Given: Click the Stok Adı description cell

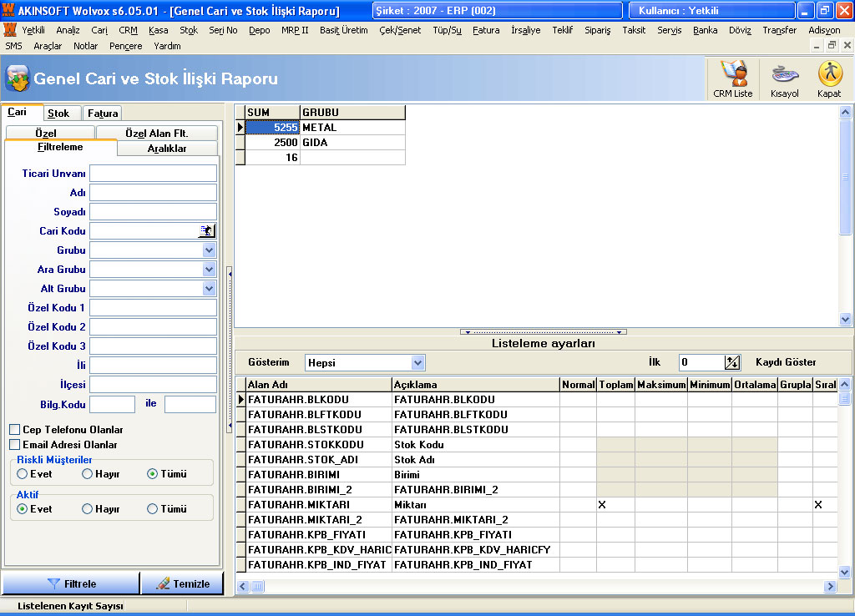Looking at the screenshot, I should coord(475,460).
